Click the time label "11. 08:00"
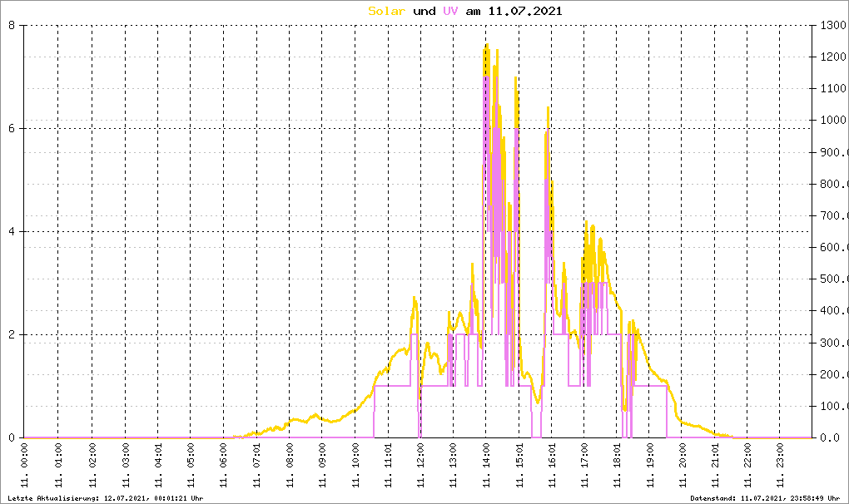The image size is (849, 504). tap(290, 465)
